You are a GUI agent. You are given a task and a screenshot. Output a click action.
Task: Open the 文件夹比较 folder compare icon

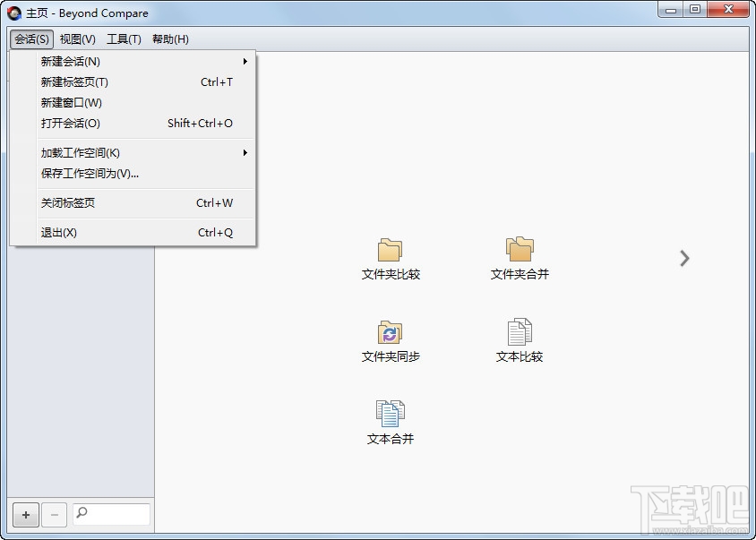(390, 250)
